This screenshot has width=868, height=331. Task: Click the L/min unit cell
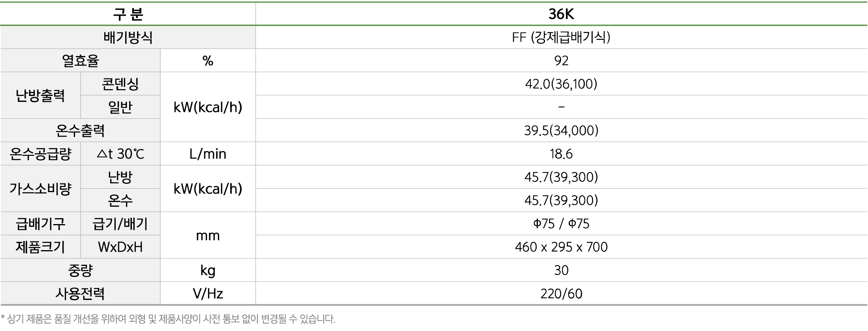208,154
